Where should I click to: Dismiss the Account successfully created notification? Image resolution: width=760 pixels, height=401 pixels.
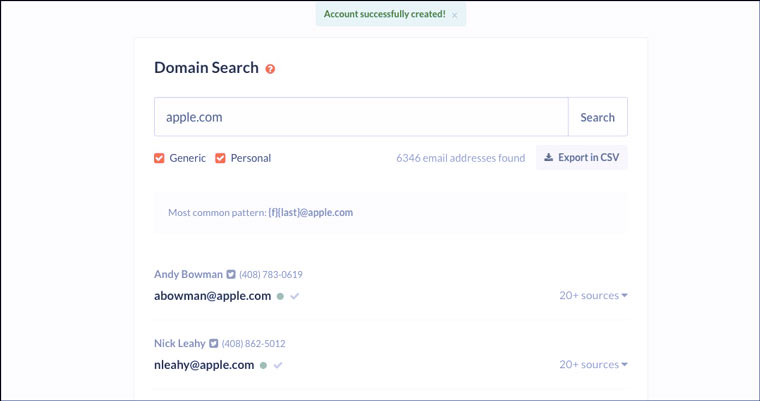tap(455, 16)
